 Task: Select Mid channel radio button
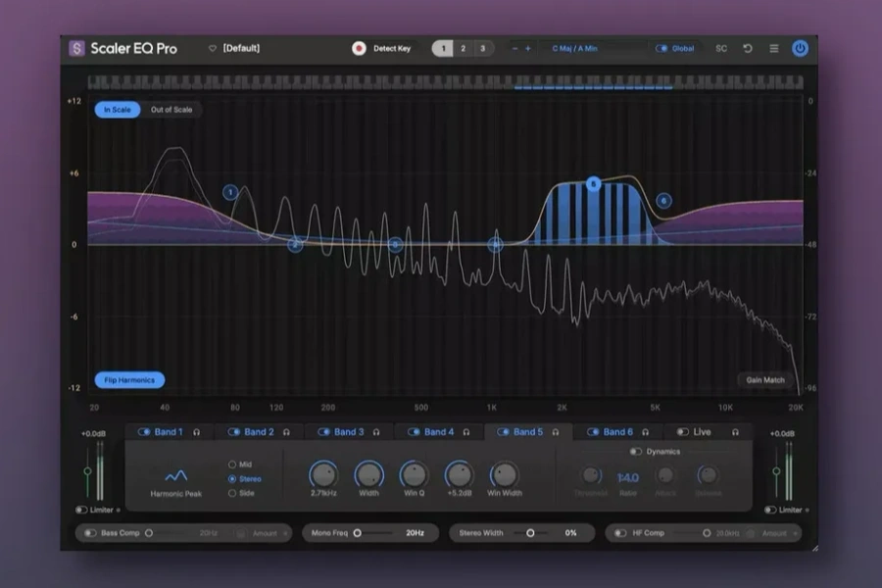point(231,465)
